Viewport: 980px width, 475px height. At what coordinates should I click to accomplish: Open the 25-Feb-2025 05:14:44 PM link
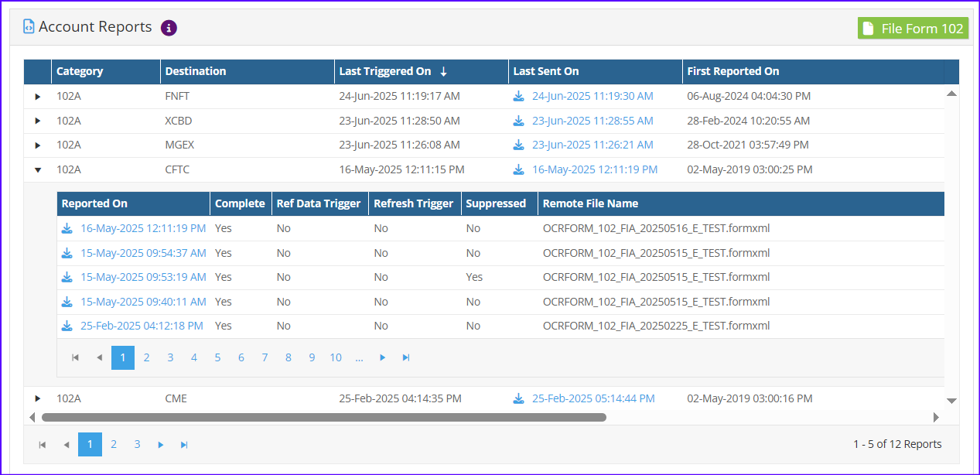(x=593, y=399)
